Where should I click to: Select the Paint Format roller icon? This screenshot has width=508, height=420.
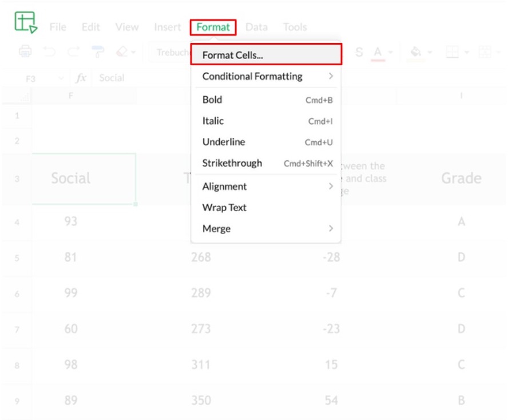[98, 52]
